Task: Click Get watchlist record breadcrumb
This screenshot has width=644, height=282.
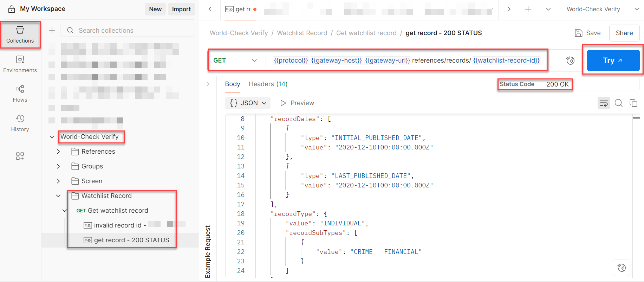Action: [x=366, y=33]
